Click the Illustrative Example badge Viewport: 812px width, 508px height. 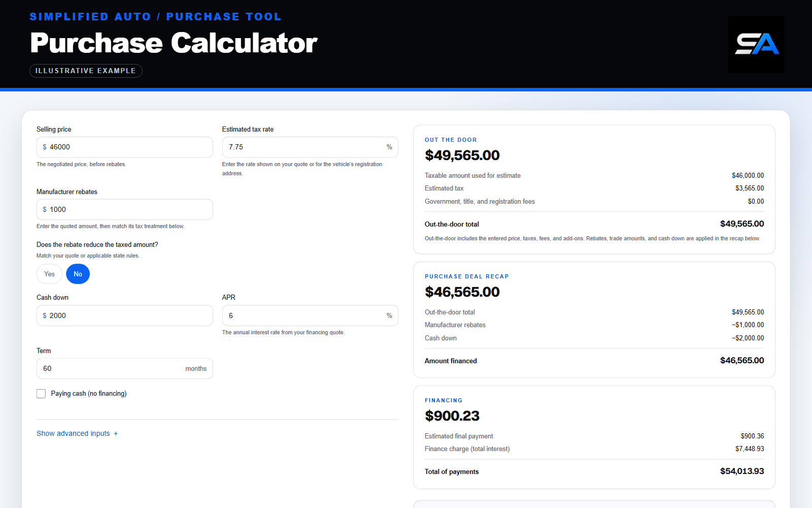pyautogui.click(x=86, y=71)
